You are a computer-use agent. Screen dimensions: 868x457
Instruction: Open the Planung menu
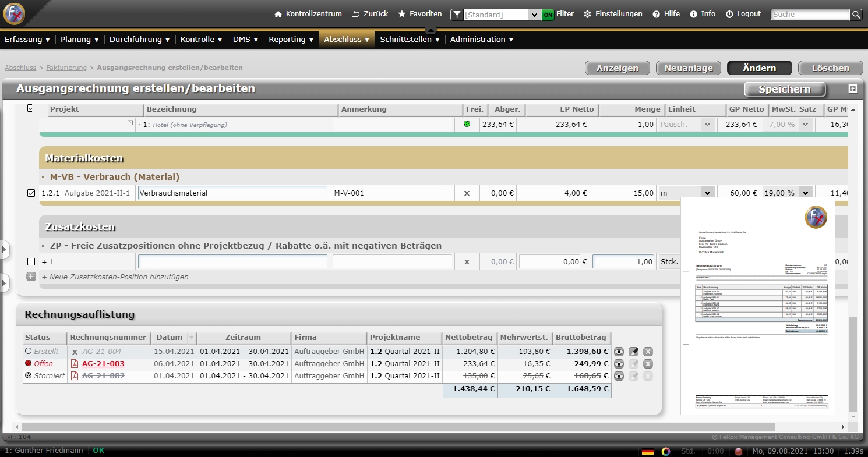point(80,40)
